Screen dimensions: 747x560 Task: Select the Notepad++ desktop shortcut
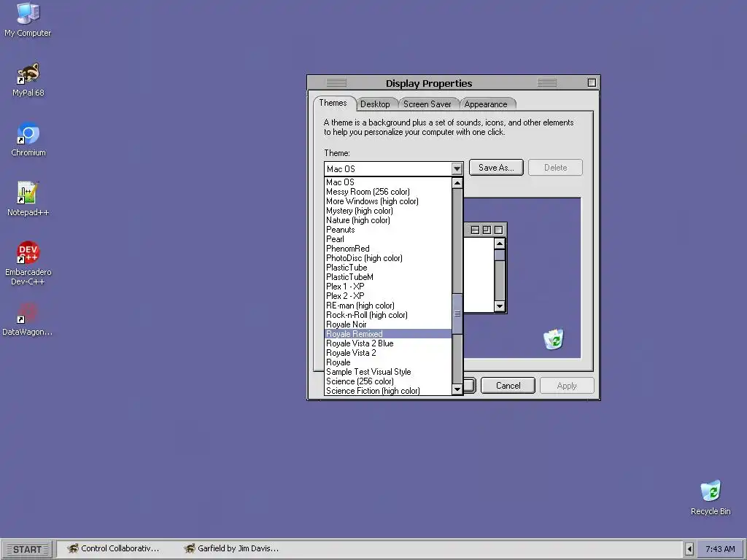tap(28, 199)
